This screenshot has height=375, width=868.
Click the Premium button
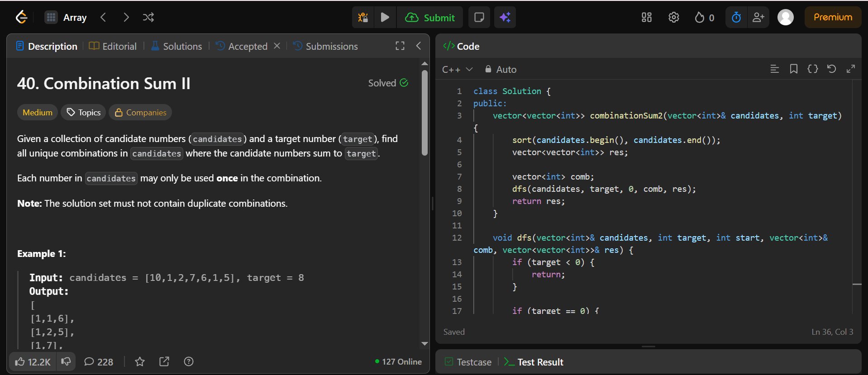click(x=832, y=18)
